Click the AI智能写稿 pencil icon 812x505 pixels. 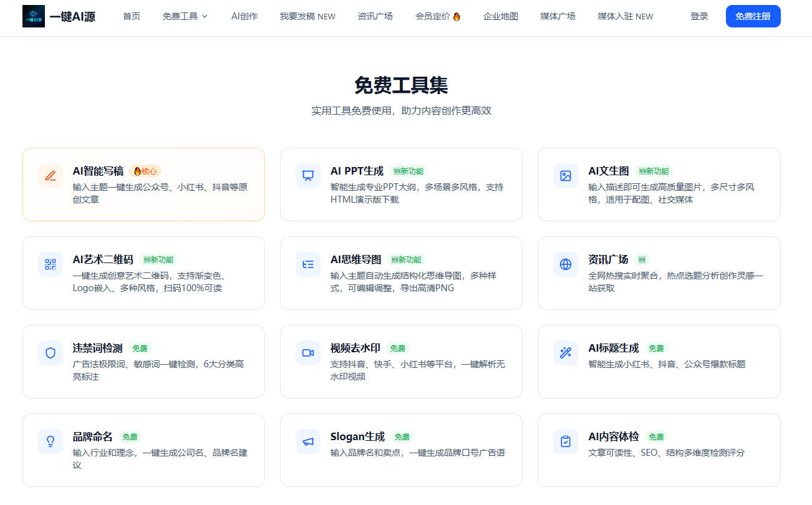51,176
